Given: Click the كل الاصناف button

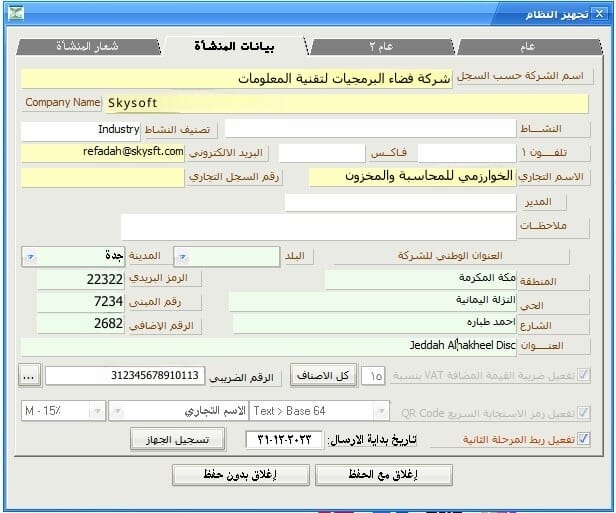Looking at the screenshot, I should (x=323, y=376).
